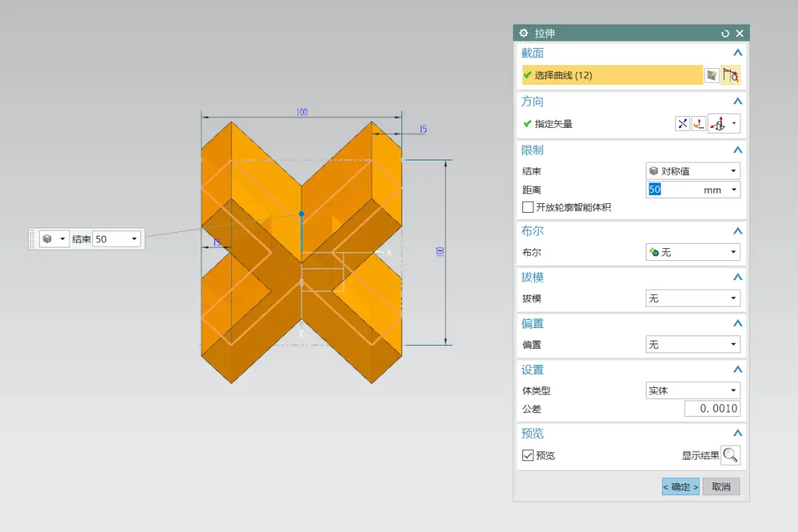Enable 开放轮廓智能体积 checkbox
The height and width of the screenshot is (532, 798).
tap(528, 207)
